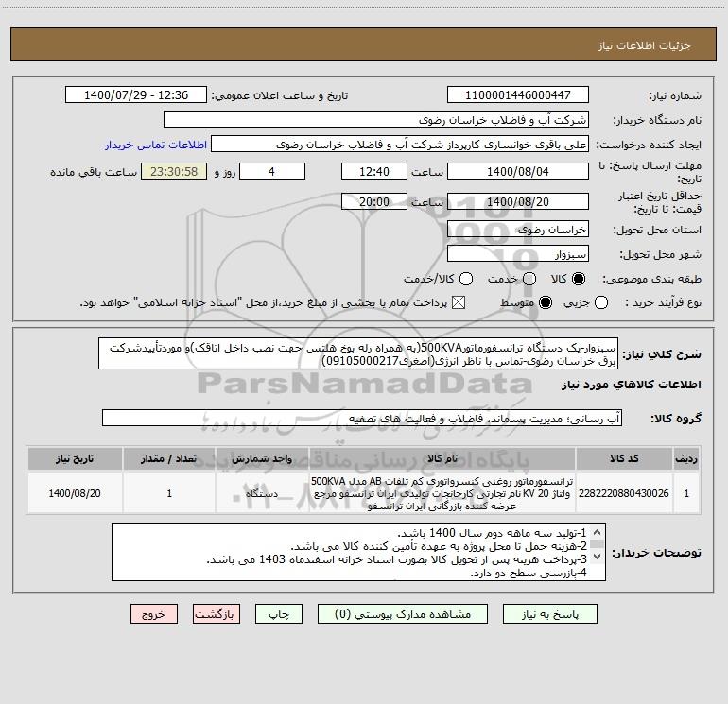This screenshot has width=728, height=704.
Task: Click the چاپ print button
Action: [279, 614]
